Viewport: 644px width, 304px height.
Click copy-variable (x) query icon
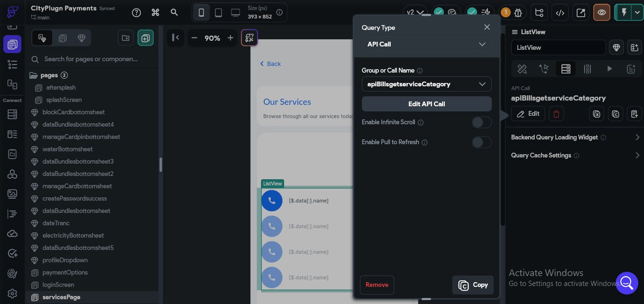597,114
